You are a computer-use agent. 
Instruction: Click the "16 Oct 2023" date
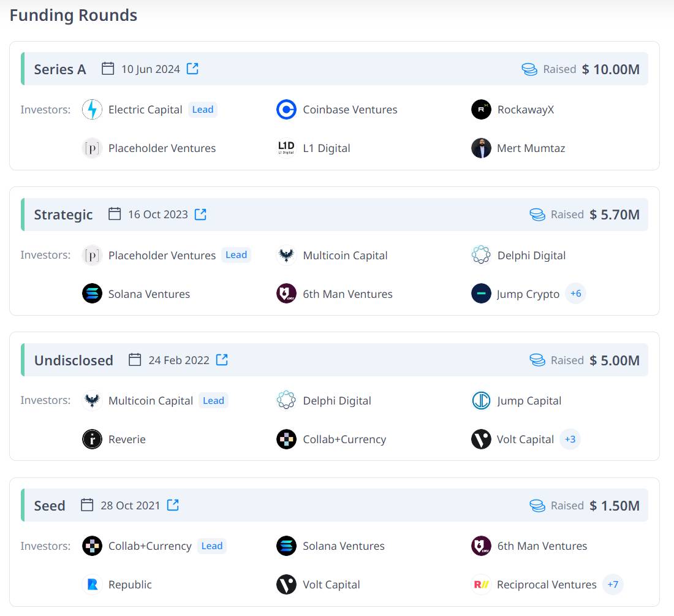[157, 215]
